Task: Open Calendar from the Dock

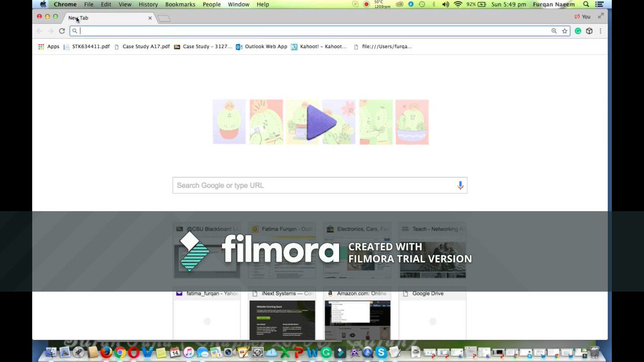Action: click(x=175, y=352)
